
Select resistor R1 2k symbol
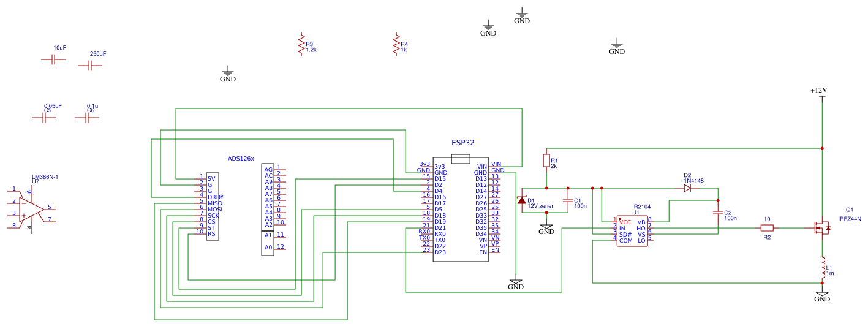tap(546, 161)
